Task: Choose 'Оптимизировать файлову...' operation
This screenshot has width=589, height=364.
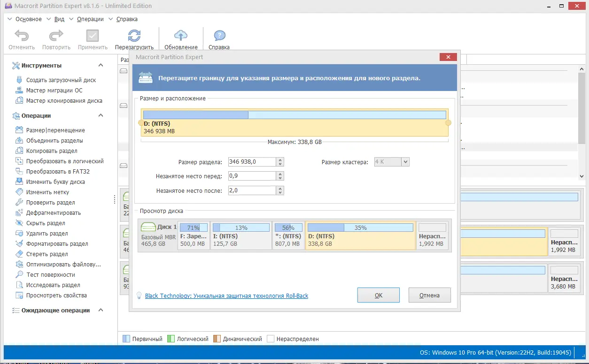Action: click(x=63, y=265)
